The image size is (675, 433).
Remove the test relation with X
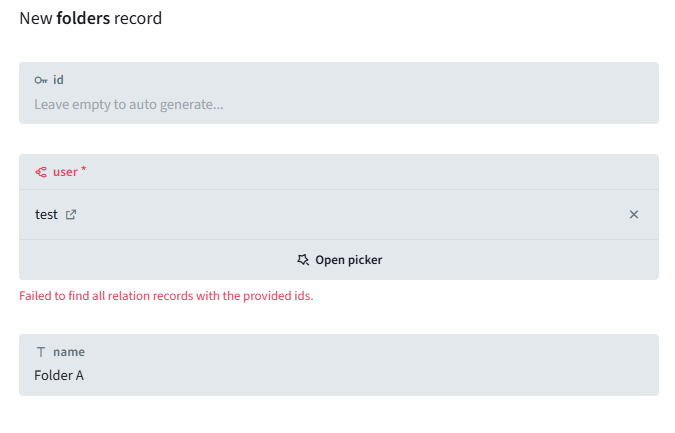[634, 215]
